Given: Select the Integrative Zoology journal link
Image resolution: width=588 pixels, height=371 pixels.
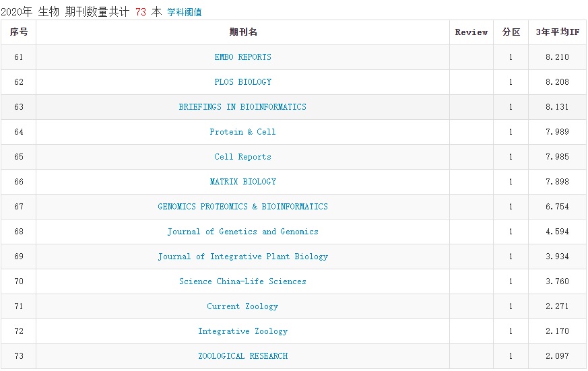Looking at the screenshot, I should [x=242, y=331].
